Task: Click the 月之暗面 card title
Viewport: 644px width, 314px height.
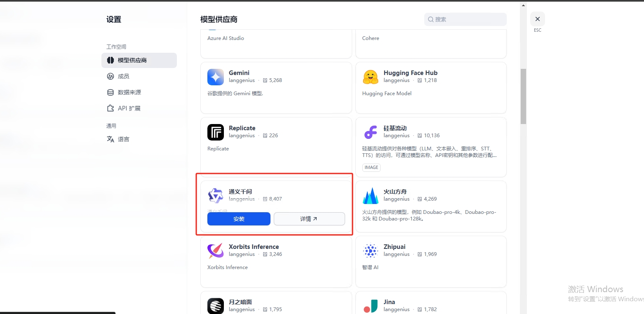Action: [240, 302]
